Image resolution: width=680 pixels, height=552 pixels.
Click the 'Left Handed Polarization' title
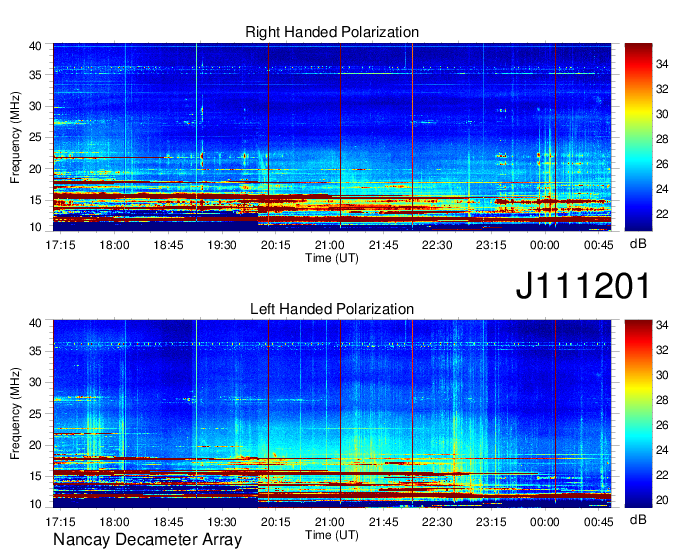click(x=332, y=309)
